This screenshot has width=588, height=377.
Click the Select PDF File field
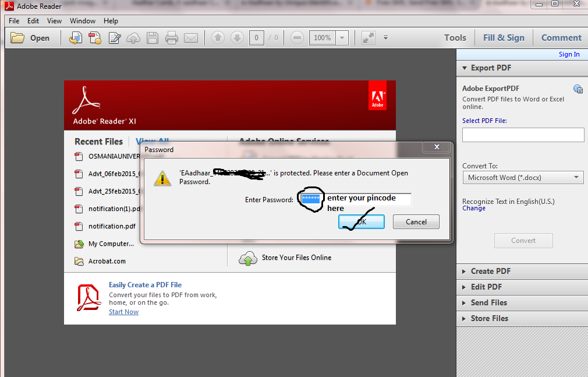[523, 135]
